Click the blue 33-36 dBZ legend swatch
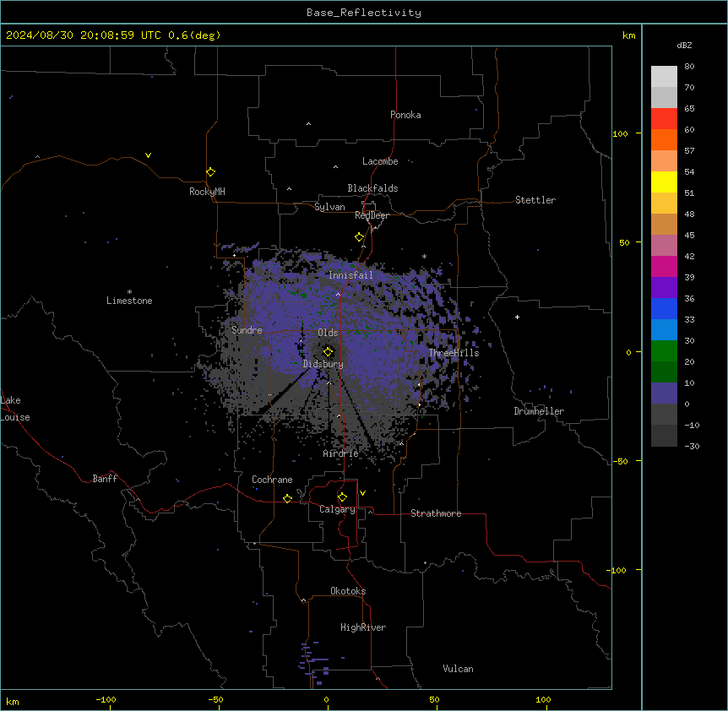This screenshot has width=728, height=711. (x=664, y=308)
